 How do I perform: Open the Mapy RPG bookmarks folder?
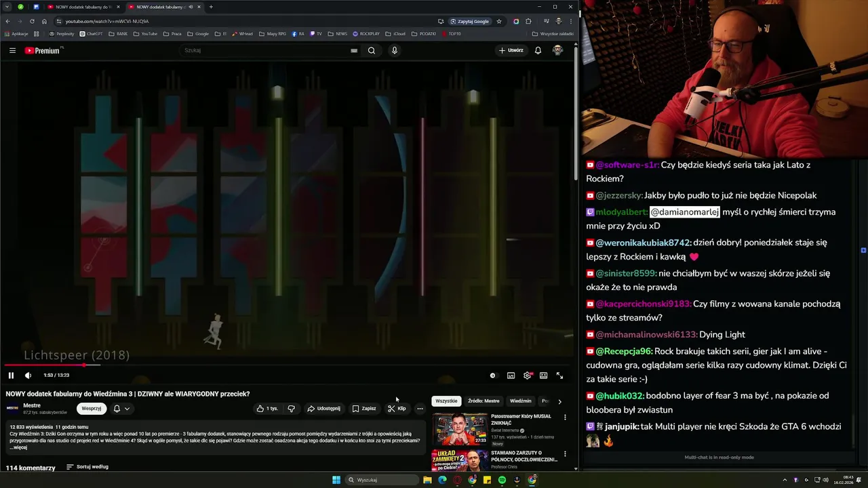(x=273, y=33)
